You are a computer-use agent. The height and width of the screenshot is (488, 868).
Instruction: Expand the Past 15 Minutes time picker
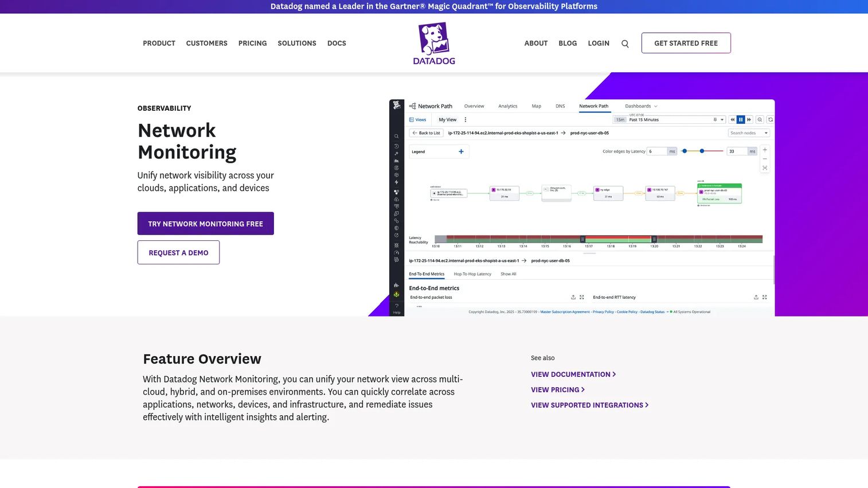670,119
